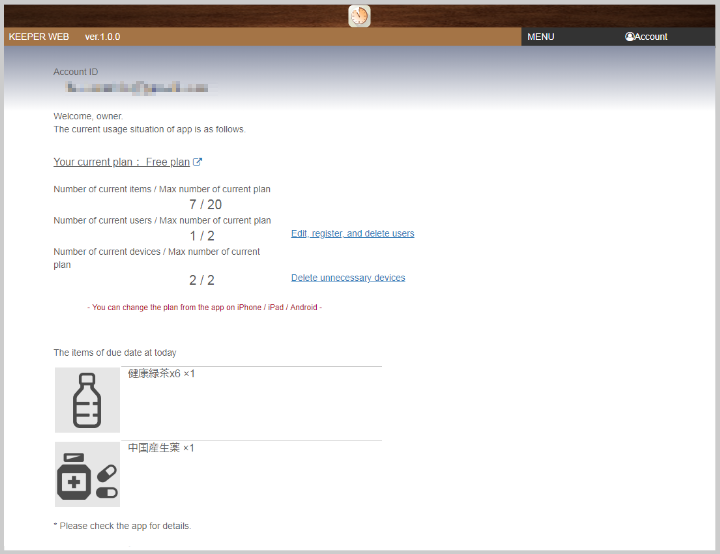Screen dimensions: 720x554
Task: Open the 'Your current plan: Free plan' link
Action: tap(121, 162)
